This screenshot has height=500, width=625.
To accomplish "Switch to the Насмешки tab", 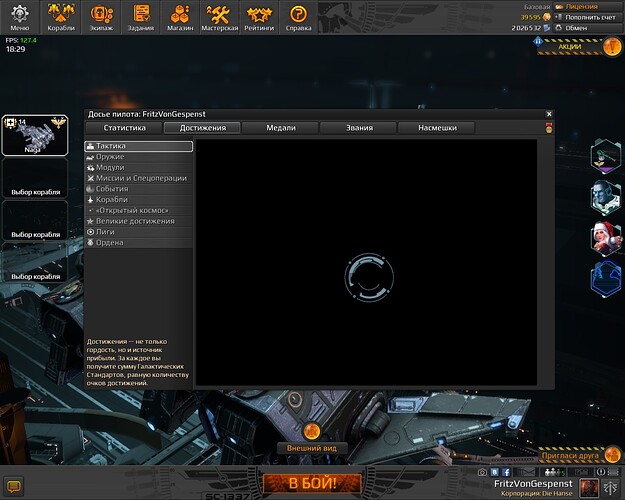I will click(437, 128).
